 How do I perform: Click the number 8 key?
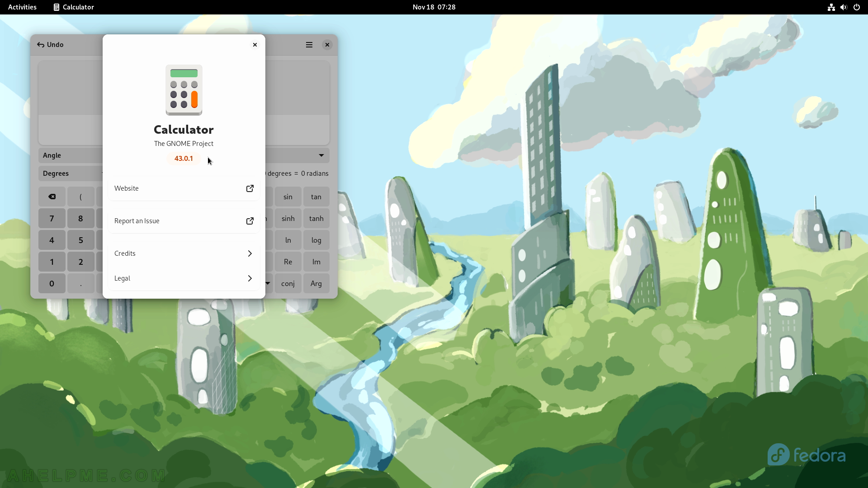pos(81,219)
